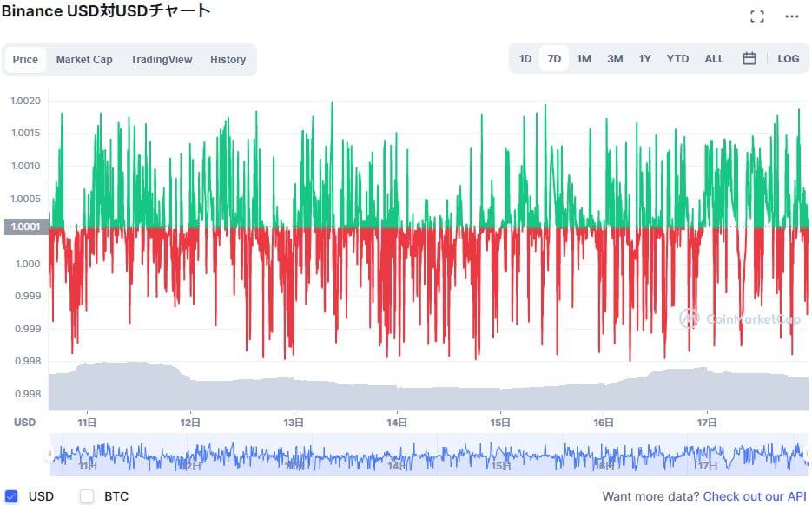Click the 14日 date on main x-axis

(397, 423)
